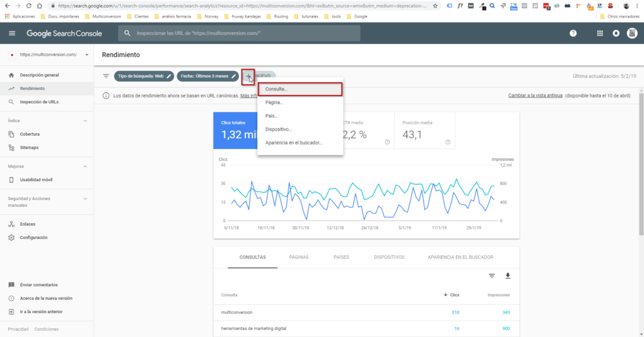Switch to the PAÍSES tab
This screenshot has height=337, width=644.
[x=341, y=257]
